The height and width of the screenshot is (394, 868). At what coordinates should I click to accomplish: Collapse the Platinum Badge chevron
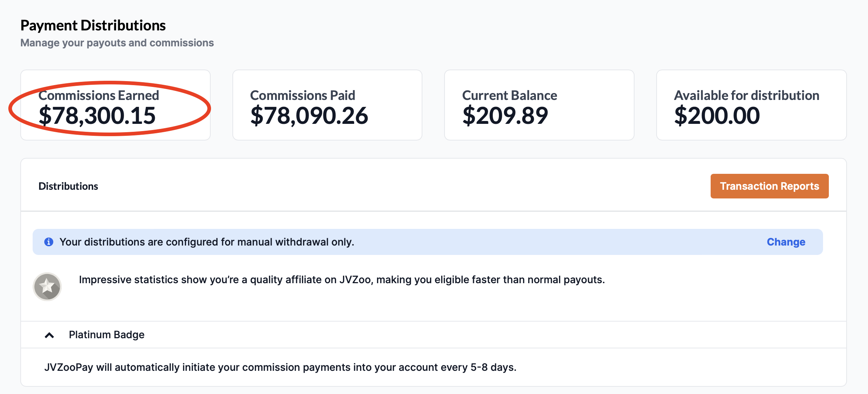(49, 335)
